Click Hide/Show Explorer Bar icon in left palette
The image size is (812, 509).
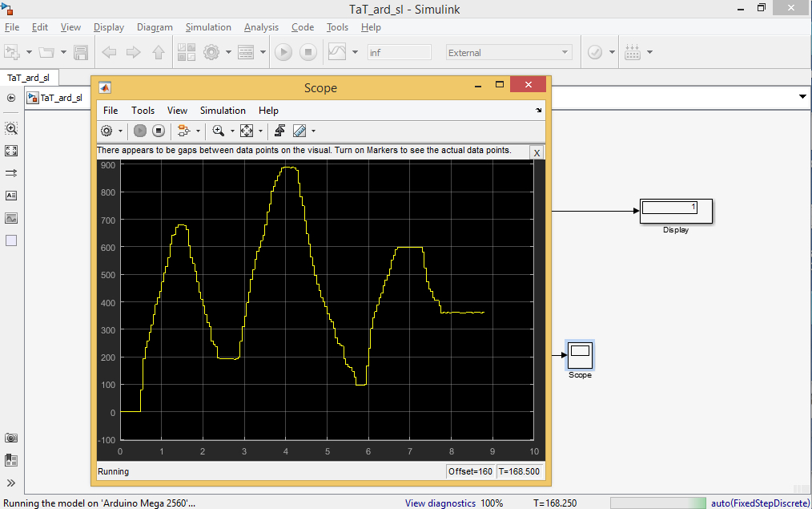pos(11,98)
